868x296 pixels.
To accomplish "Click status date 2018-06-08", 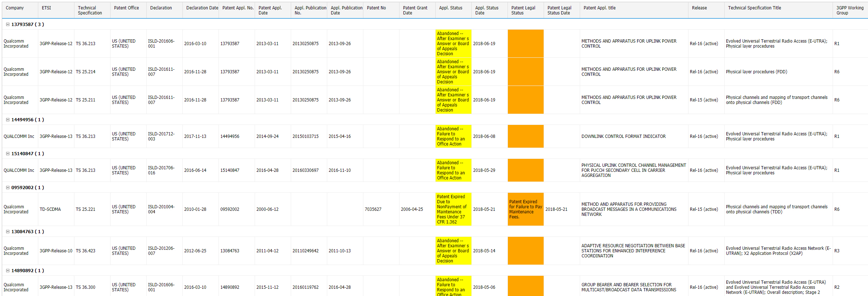I will (x=484, y=136).
